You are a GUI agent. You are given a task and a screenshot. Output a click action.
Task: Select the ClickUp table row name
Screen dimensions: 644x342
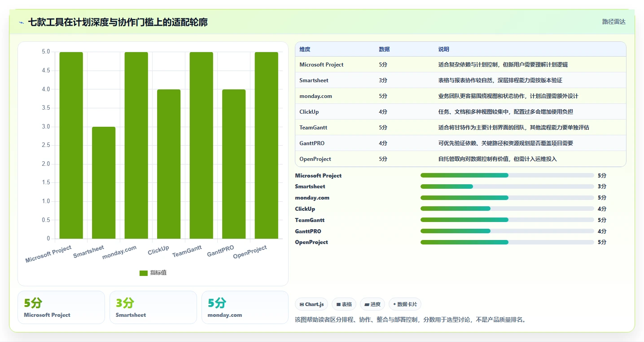[309, 112]
